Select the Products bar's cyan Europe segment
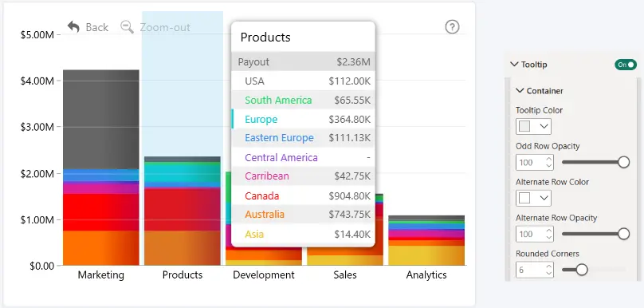The width and height of the screenshot is (644, 308). pyautogui.click(x=183, y=172)
